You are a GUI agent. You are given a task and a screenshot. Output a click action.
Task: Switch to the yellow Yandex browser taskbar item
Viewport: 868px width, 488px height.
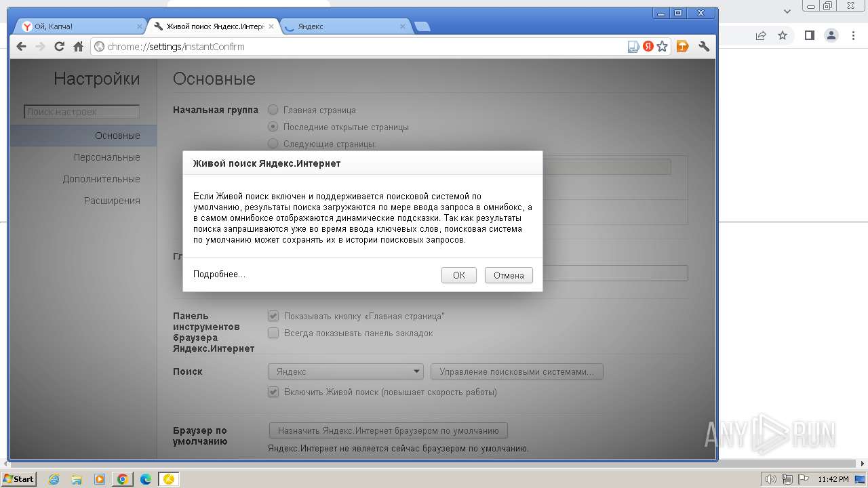[x=169, y=479]
